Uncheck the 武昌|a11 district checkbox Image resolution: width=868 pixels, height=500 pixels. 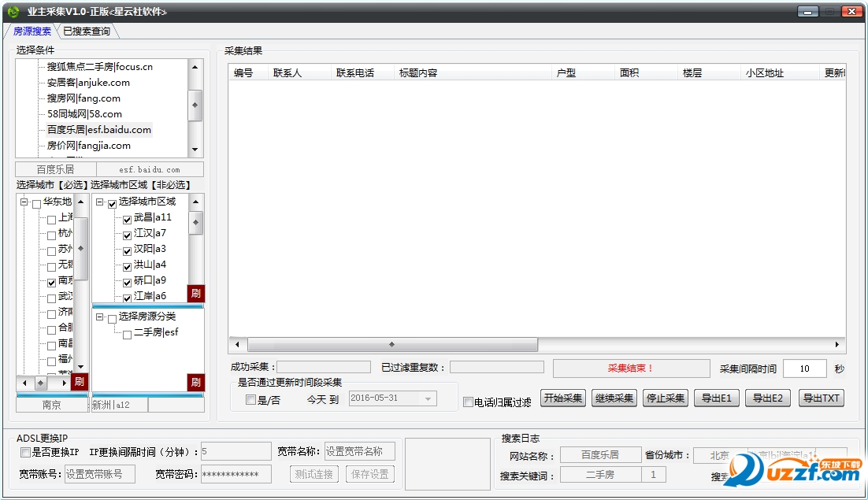pyautogui.click(x=128, y=219)
